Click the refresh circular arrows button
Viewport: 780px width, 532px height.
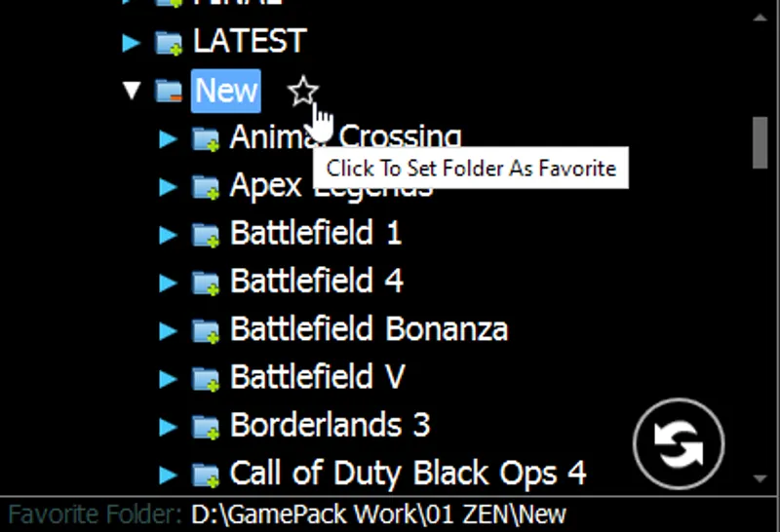(679, 443)
